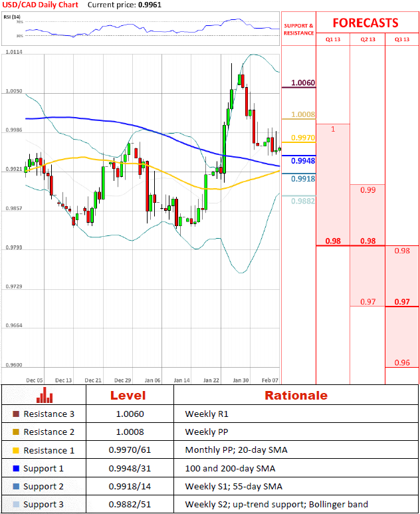Select the Q2 13 forecast column header
This screenshot has height=514, width=420.
tap(367, 39)
